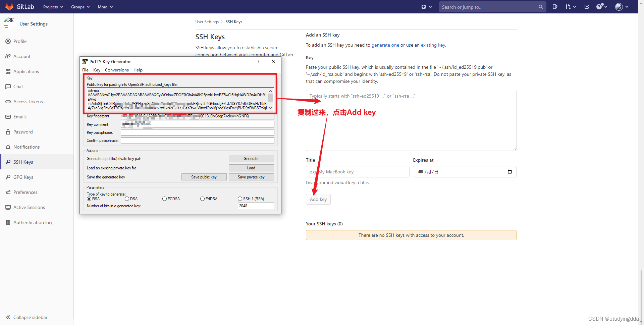This screenshot has width=644, height=325.
Task: Expand the plus icon dropdown arrow
Action: tap(430, 7)
